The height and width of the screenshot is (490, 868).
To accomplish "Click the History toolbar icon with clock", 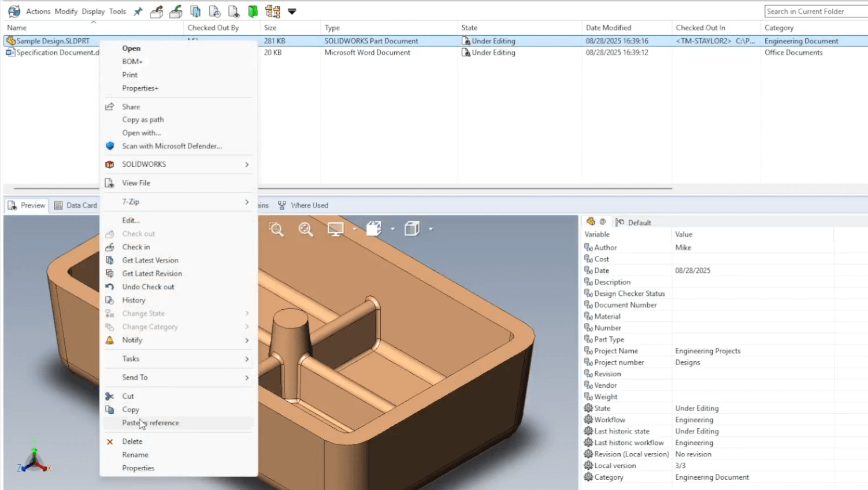I will [214, 11].
